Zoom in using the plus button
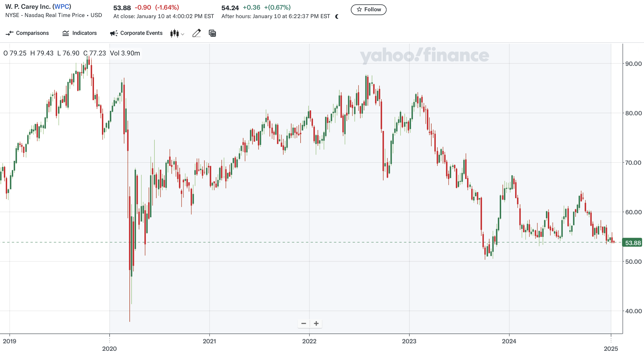 click(x=316, y=324)
